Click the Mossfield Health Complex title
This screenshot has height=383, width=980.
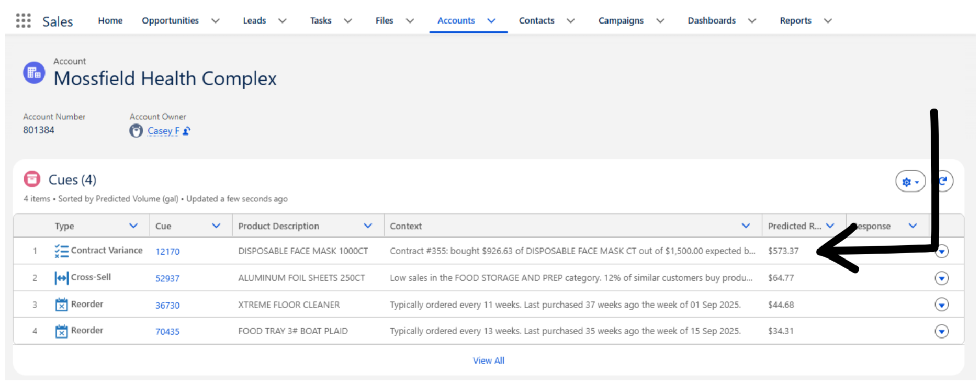(165, 78)
